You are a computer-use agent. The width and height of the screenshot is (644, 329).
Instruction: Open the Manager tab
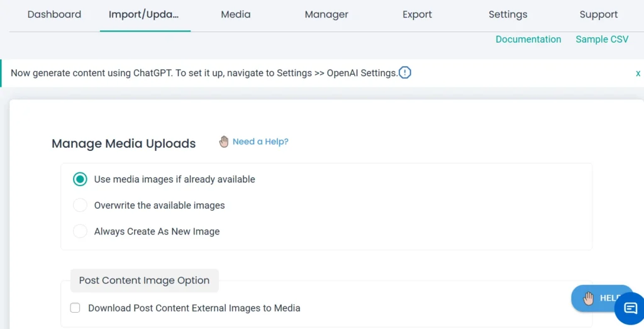(x=326, y=14)
